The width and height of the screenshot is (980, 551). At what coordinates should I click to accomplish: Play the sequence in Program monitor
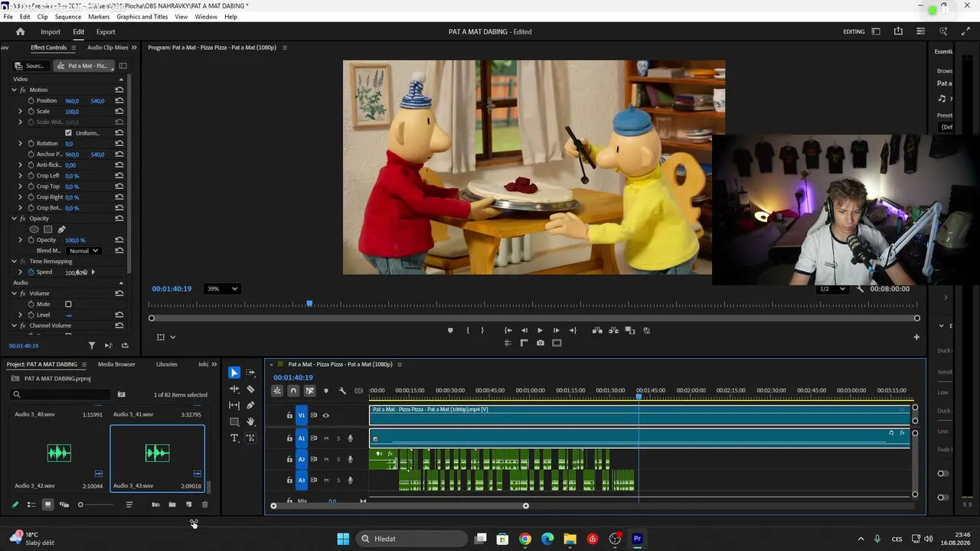[x=540, y=331]
